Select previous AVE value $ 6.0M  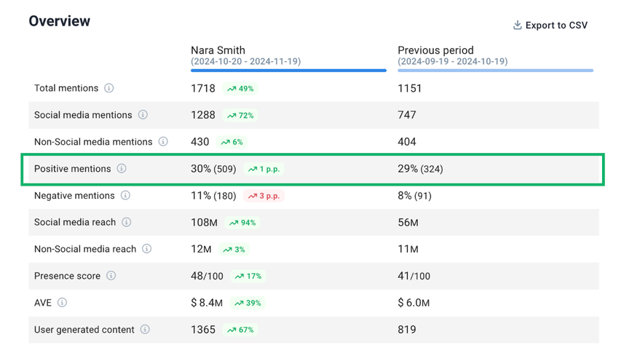click(x=414, y=303)
